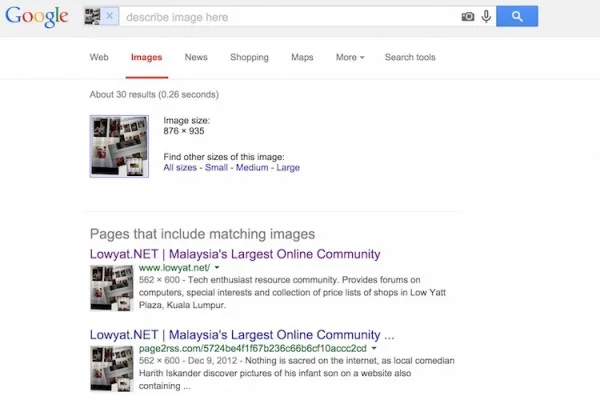This screenshot has height=396, width=600.
Task: Focus the 'describe image here' search field
Action: [x=289, y=17]
